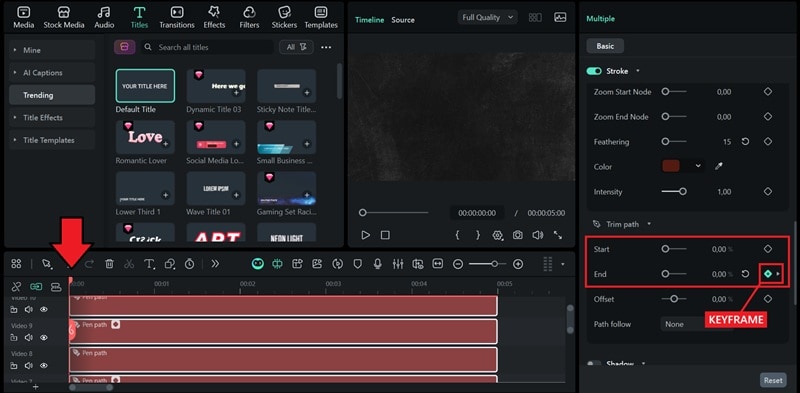This screenshot has width=800, height=393.
Task: Lock the Video 9 track
Action: click(x=14, y=337)
